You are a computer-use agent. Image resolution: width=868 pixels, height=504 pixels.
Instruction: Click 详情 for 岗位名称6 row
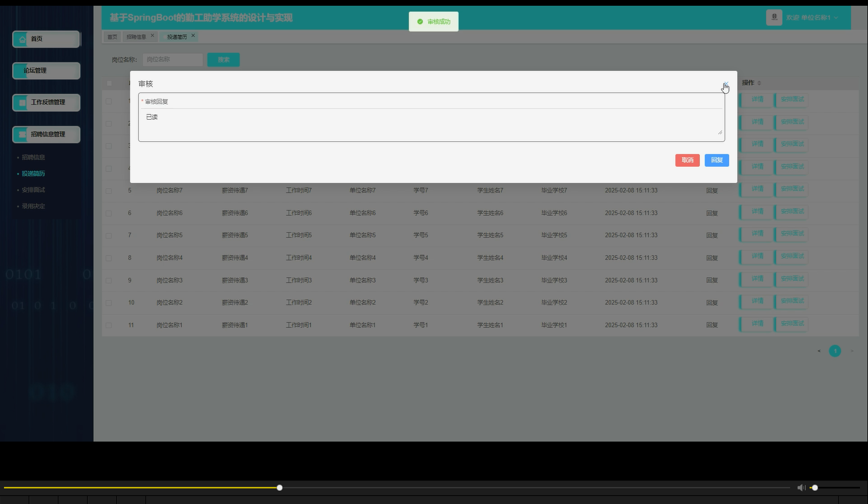click(757, 211)
